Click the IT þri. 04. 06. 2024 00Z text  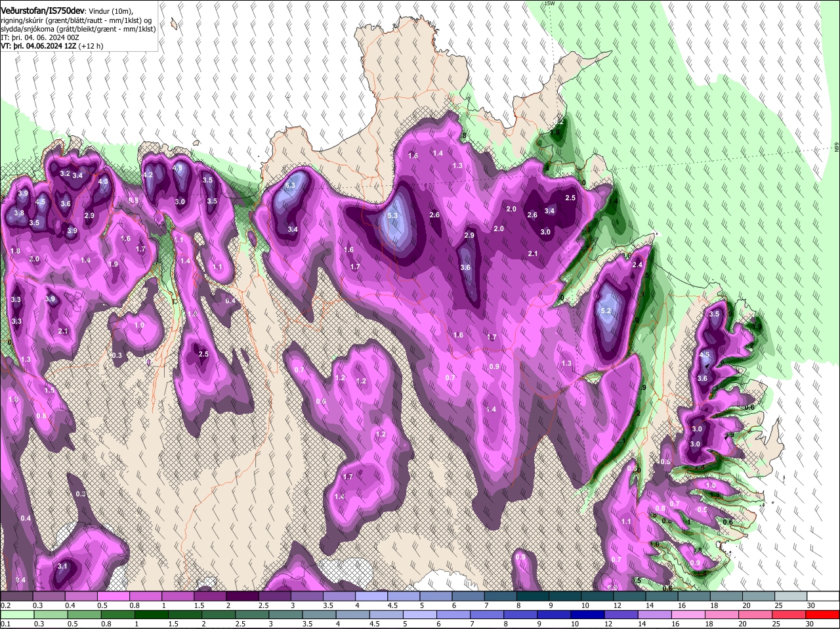[x=40, y=38]
